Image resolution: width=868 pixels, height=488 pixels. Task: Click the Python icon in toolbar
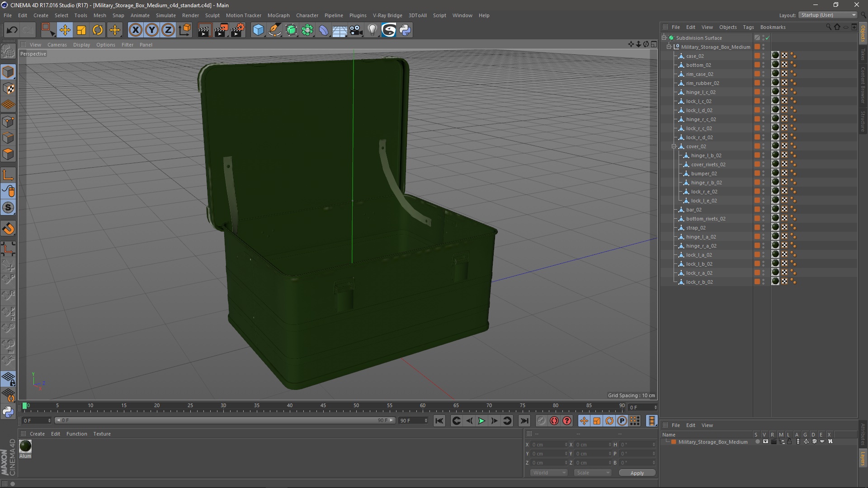click(x=406, y=30)
